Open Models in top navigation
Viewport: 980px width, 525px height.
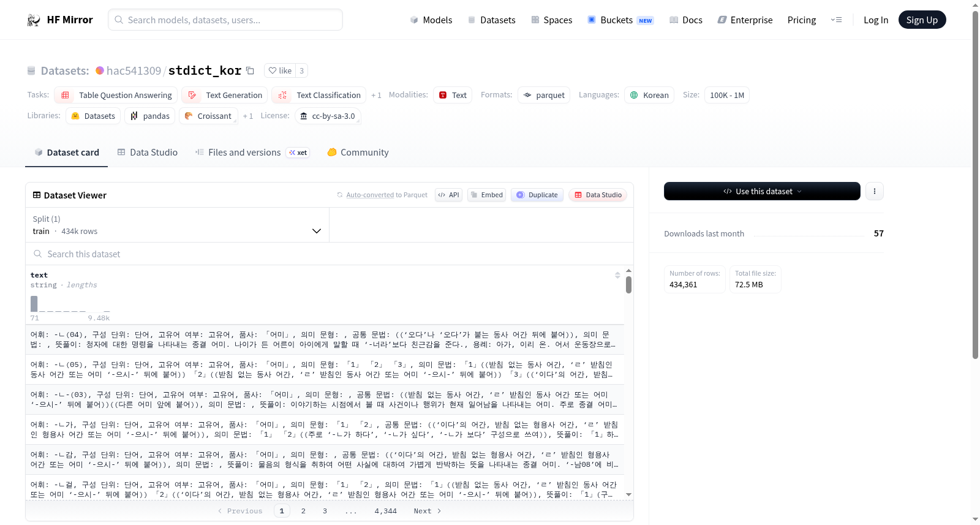tap(431, 20)
